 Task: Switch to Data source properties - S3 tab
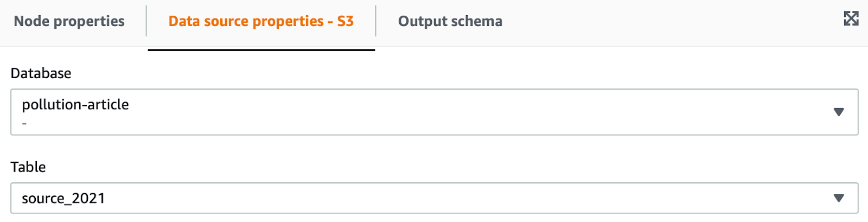[261, 21]
